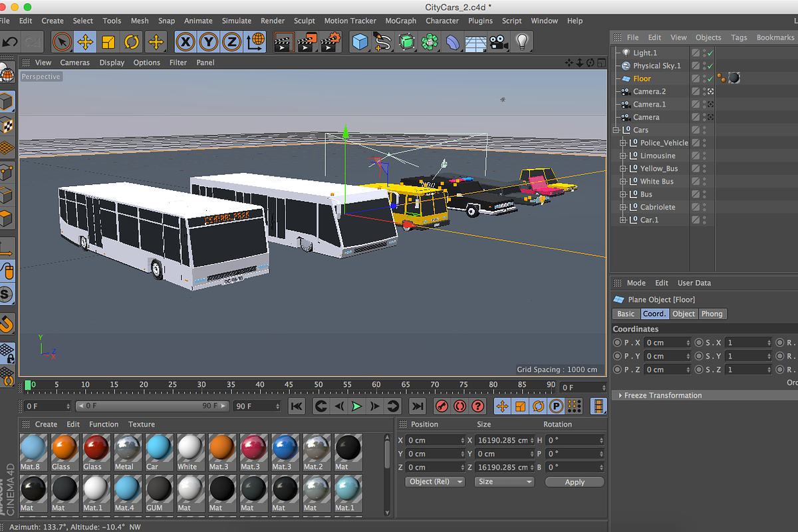The width and height of the screenshot is (798, 532).
Task: Open the Bookmarks menu in Object Manager
Action: coord(775,37)
